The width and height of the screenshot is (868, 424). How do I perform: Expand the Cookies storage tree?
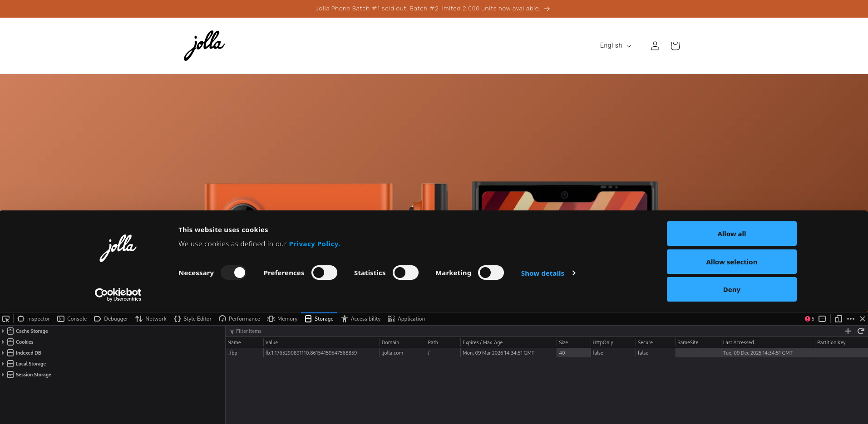pyautogui.click(x=3, y=342)
